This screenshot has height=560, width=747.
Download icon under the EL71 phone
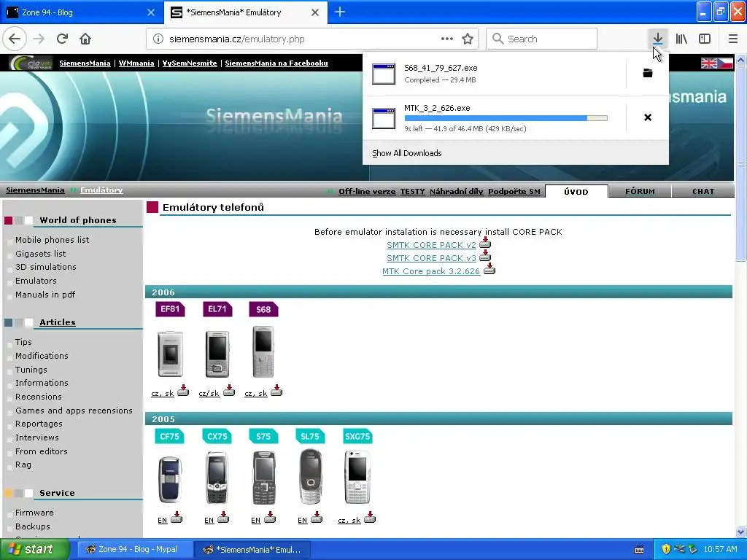(229, 391)
